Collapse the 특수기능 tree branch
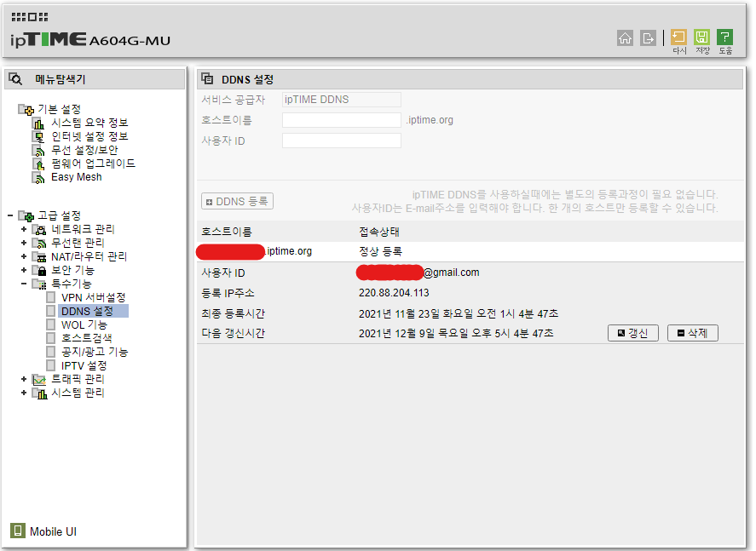756x551 pixels. (x=23, y=283)
